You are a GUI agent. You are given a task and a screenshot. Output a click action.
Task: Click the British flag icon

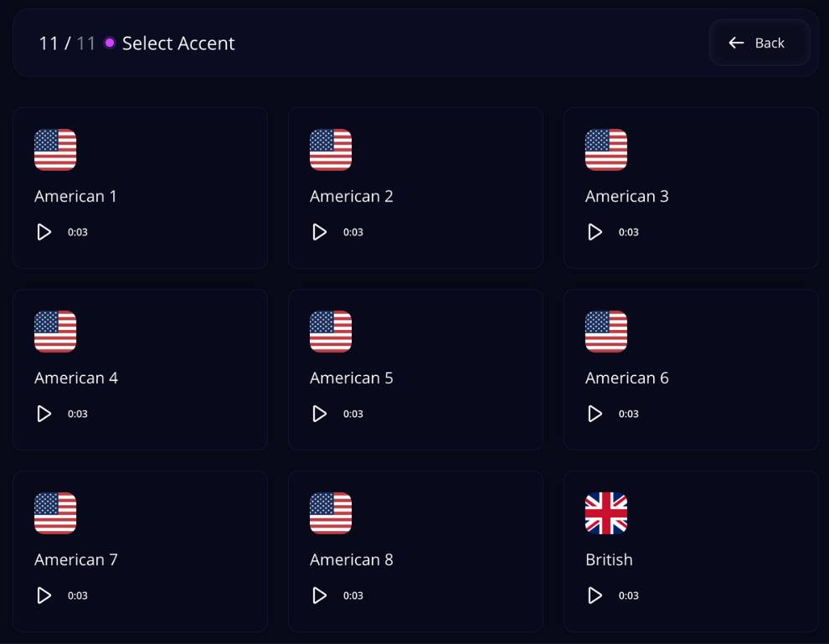(606, 513)
